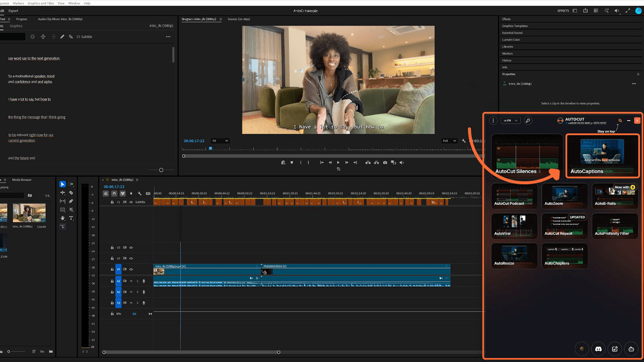Open the Full playback resolution dropdown
The image size is (644, 362).
449,141
